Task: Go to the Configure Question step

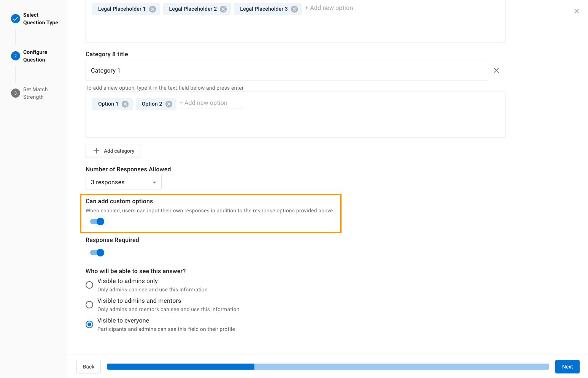Action: [x=35, y=56]
